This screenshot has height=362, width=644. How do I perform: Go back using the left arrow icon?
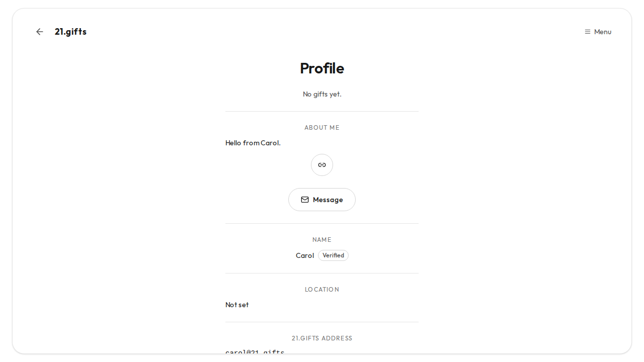click(40, 32)
